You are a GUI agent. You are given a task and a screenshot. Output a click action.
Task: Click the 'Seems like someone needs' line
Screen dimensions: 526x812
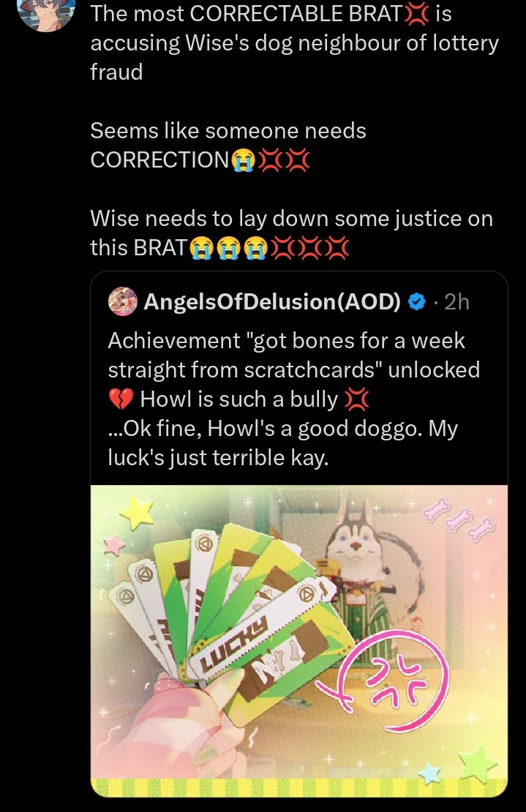click(x=228, y=130)
